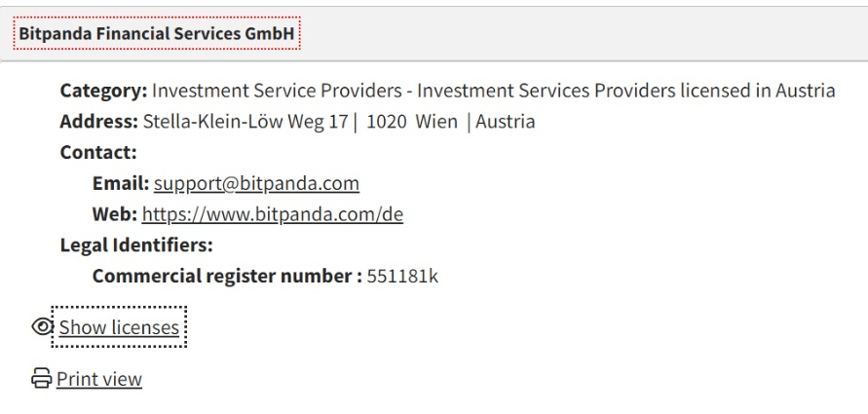The height and width of the screenshot is (414, 868).
Task: Click the register number 551181k
Action: (x=402, y=276)
